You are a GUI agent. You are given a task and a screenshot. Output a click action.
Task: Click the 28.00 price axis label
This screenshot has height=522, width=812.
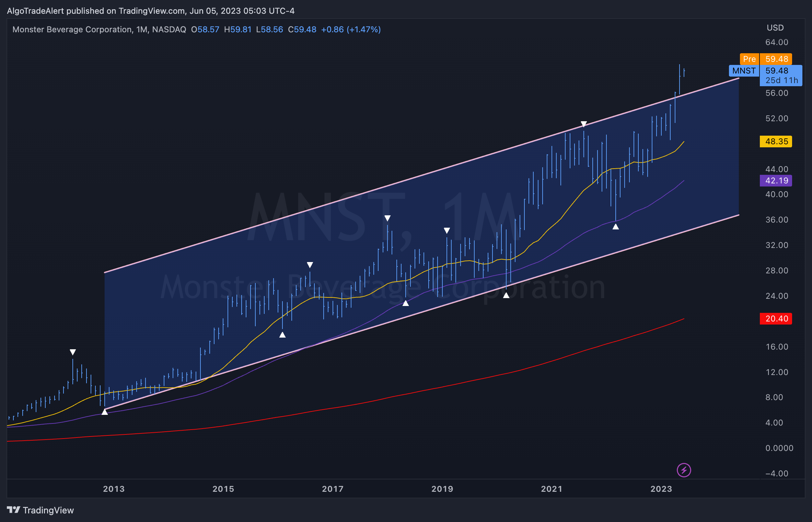(x=777, y=271)
